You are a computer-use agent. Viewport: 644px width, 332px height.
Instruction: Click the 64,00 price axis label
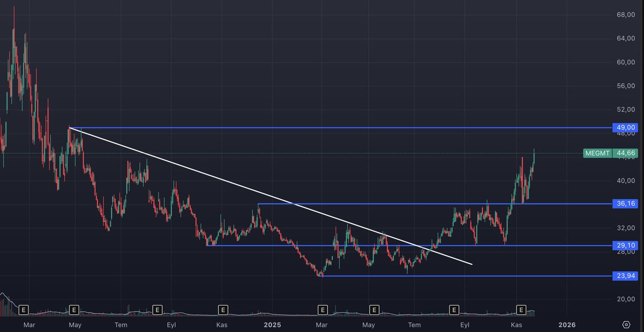(x=625, y=38)
